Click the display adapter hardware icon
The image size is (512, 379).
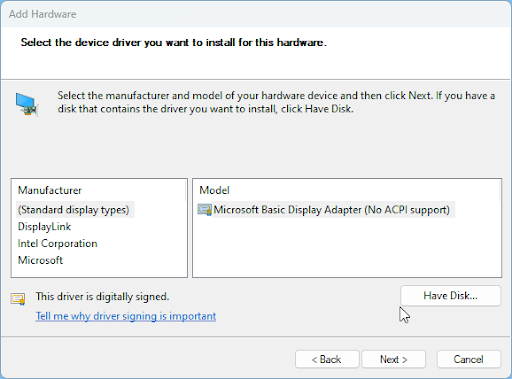(x=27, y=104)
